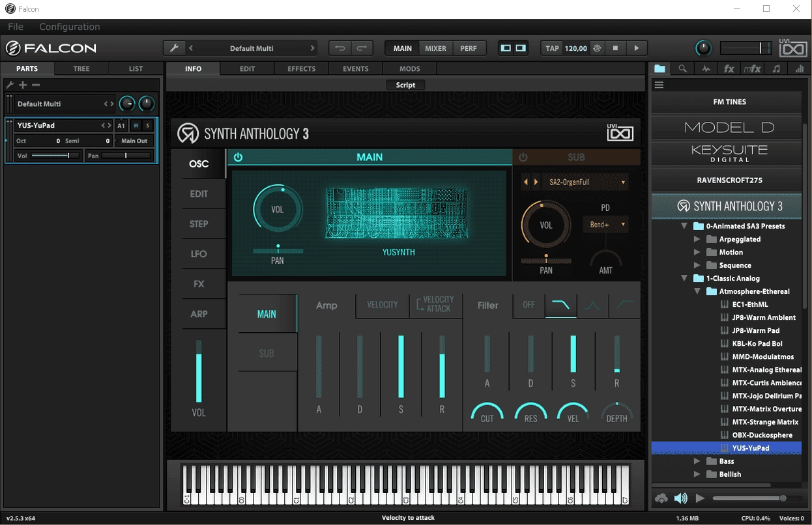This screenshot has height=525, width=812.
Task: Click the undo arrow in the top toolbar
Action: coord(340,48)
